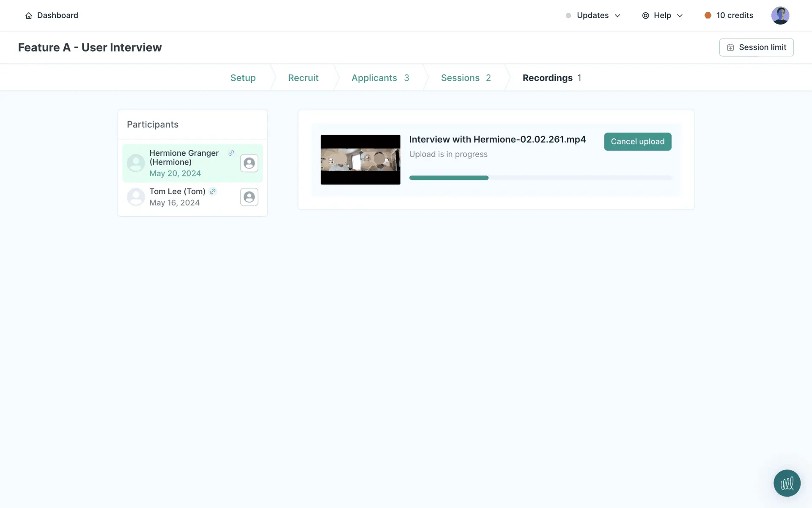
Task: Click the upload progress bar
Action: (x=540, y=178)
